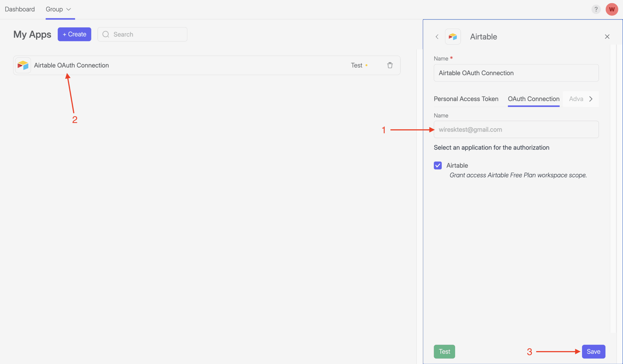The image size is (623, 364).
Task: Click the Airtable icon in the apps list
Action: click(23, 65)
